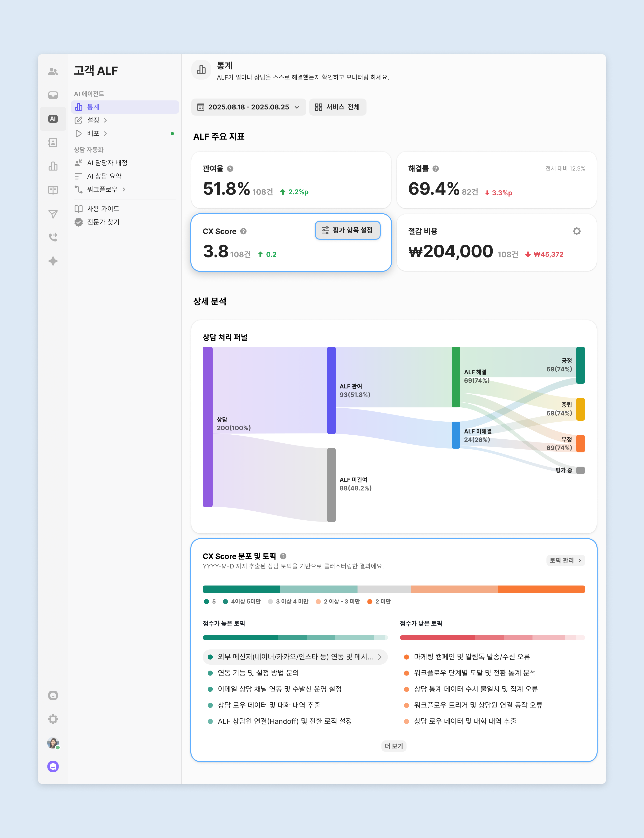This screenshot has width=644, height=838.
Task: Open the 토픽 관리 link
Action: click(565, 560)
